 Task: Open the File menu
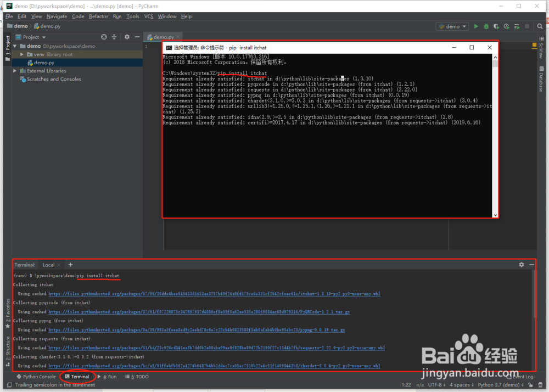pos(9,16)
